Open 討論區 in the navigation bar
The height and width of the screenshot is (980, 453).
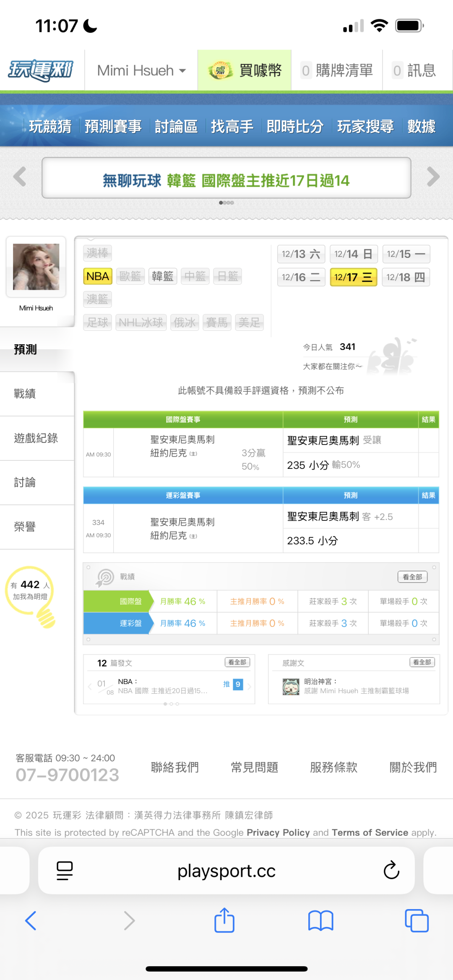click(x=176, y=126)
